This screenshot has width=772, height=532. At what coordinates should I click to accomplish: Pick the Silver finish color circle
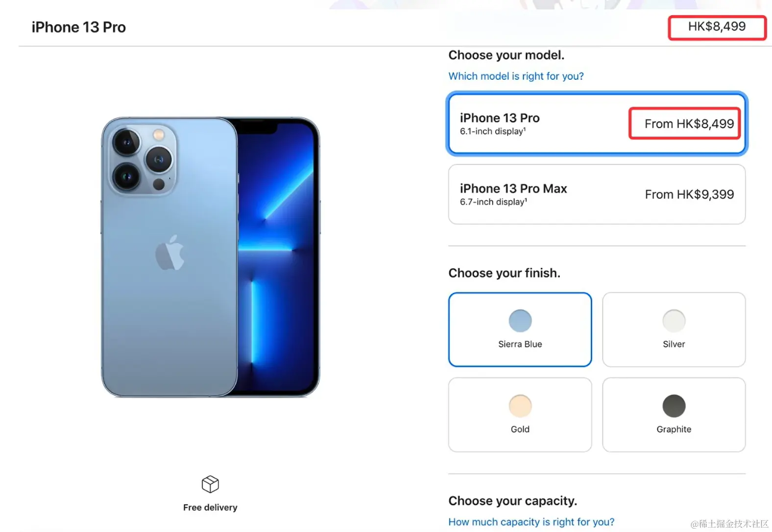coord(674,321)
